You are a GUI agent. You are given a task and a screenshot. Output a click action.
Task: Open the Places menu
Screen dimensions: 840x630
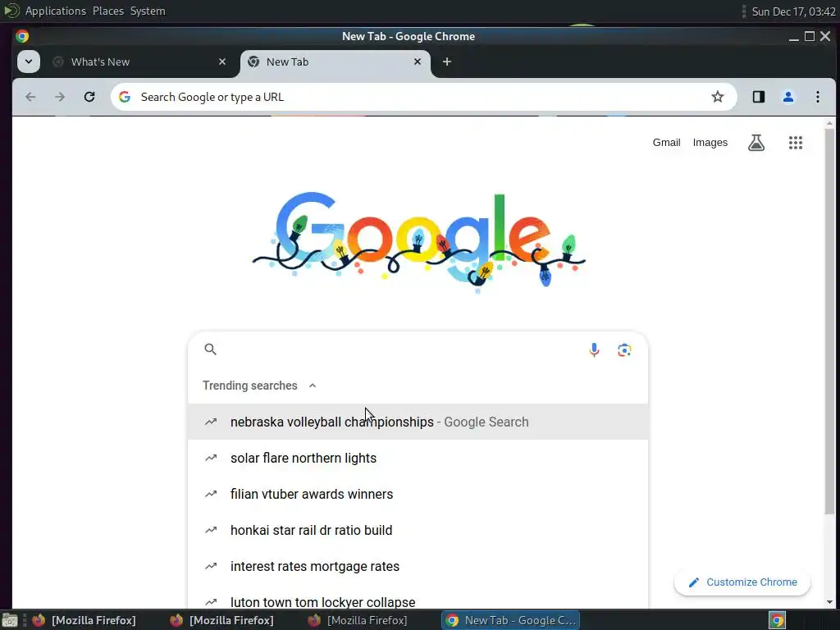pyautogui.click(x=108, y=11)
